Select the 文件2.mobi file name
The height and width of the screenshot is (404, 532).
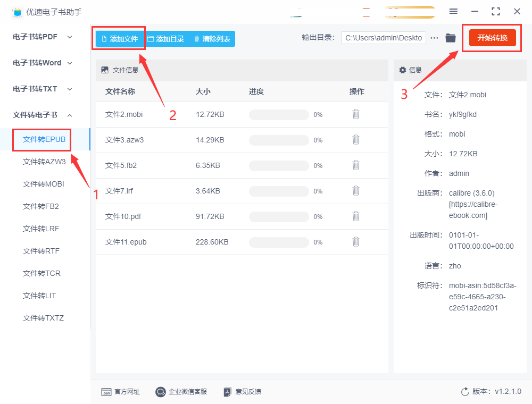[x=124, y=115]
